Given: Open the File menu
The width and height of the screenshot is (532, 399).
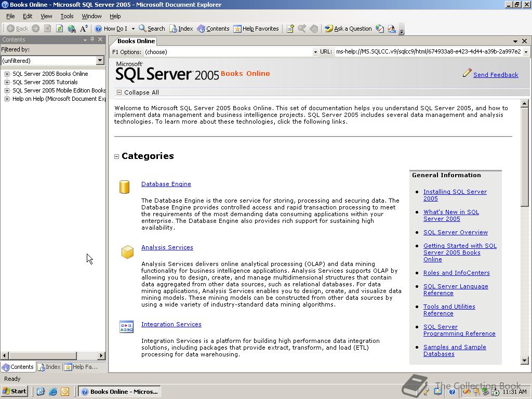Looking at the screenshot, I should coord(10,16).
